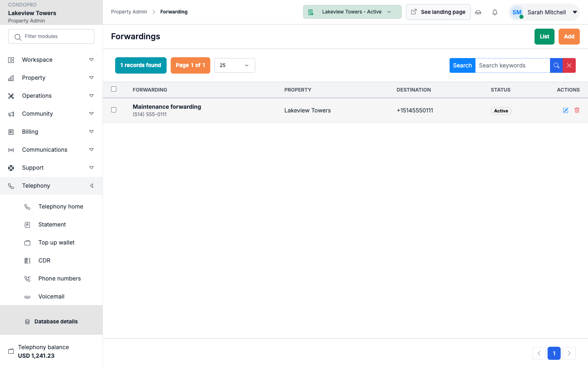
Task: Open Telephony home
Action: (x=61, y=206)
